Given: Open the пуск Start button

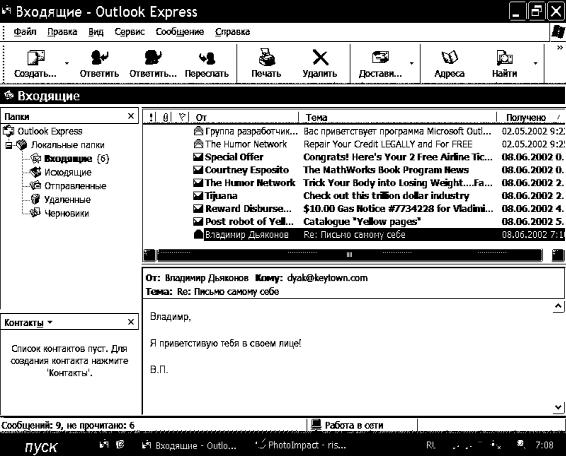Looking at the screenshot, I should click(40, 447).
